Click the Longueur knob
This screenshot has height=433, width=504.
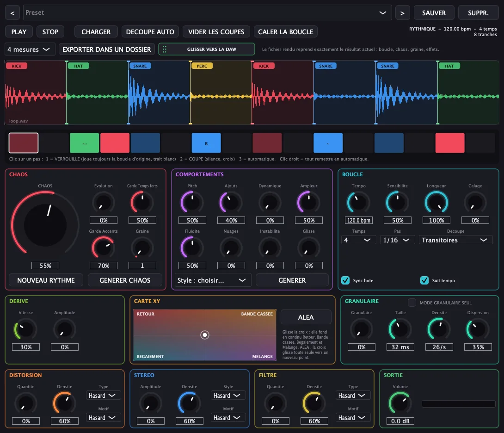[436, 203]
